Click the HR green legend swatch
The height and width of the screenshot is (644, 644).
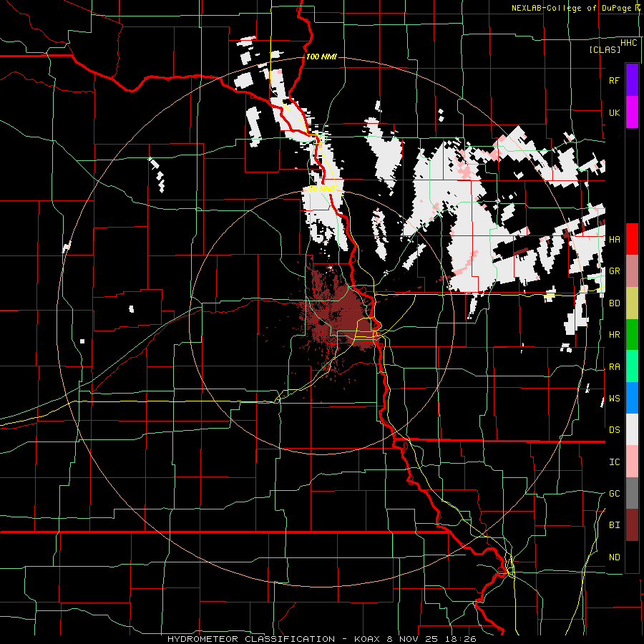[632, 335]
